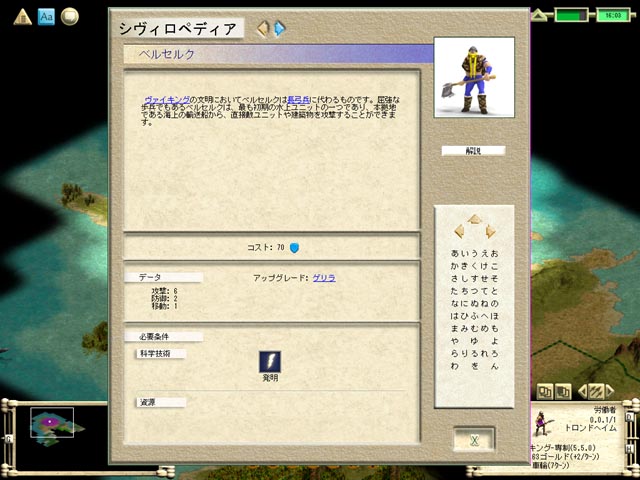Click the Civilopedia forward arrow
The height and width of the screenshot is (480, 640).
click(x=279, y=29)
